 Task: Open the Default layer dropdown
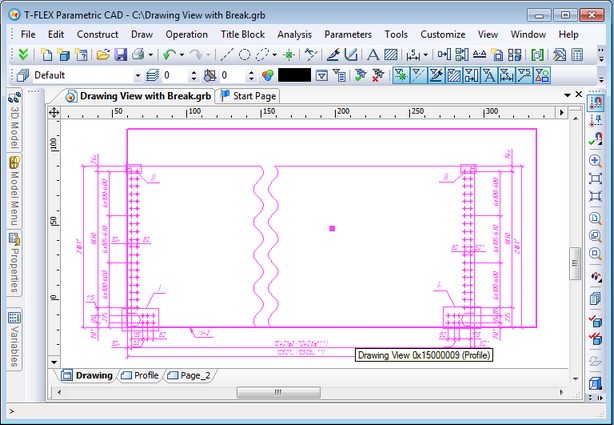tap(137, 75)
